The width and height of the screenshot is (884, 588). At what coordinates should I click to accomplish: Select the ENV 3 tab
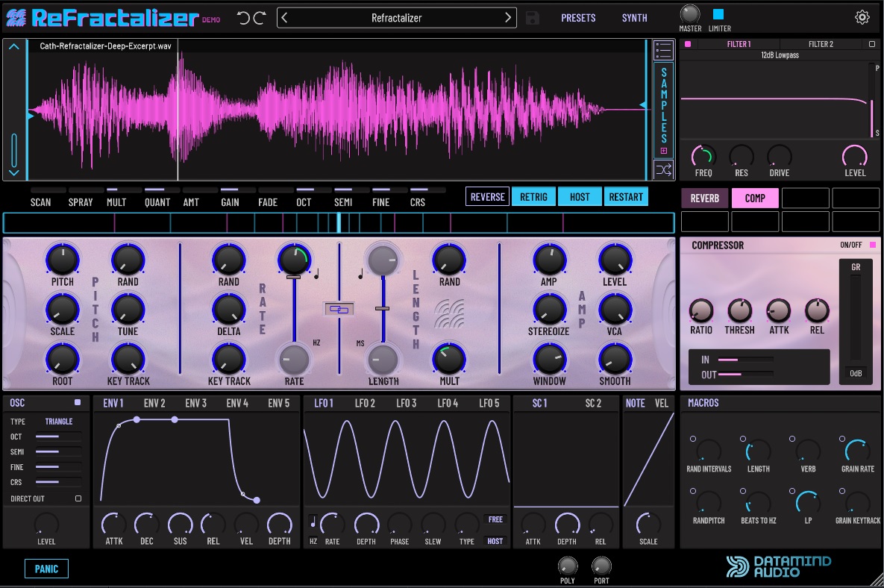click(x=195, y=403)
